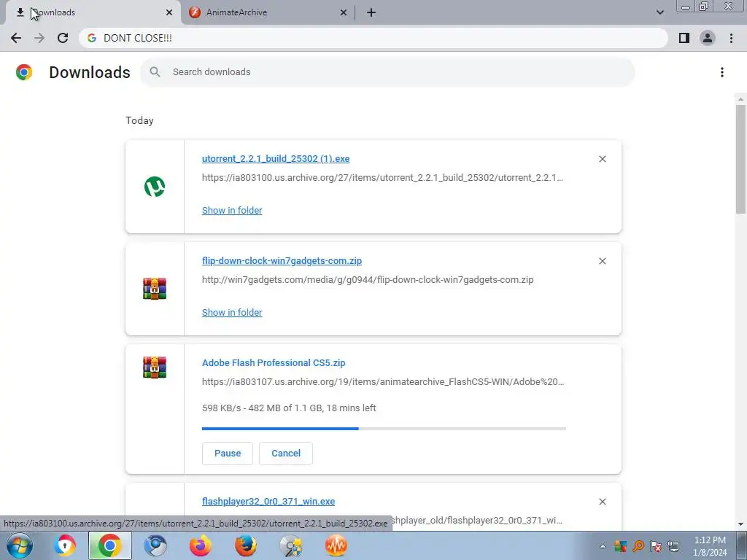Open the utorrent_2.2.1_build_25302 (1).exe file link
This screenshot has height=560, width=747.
click(276, 158)
